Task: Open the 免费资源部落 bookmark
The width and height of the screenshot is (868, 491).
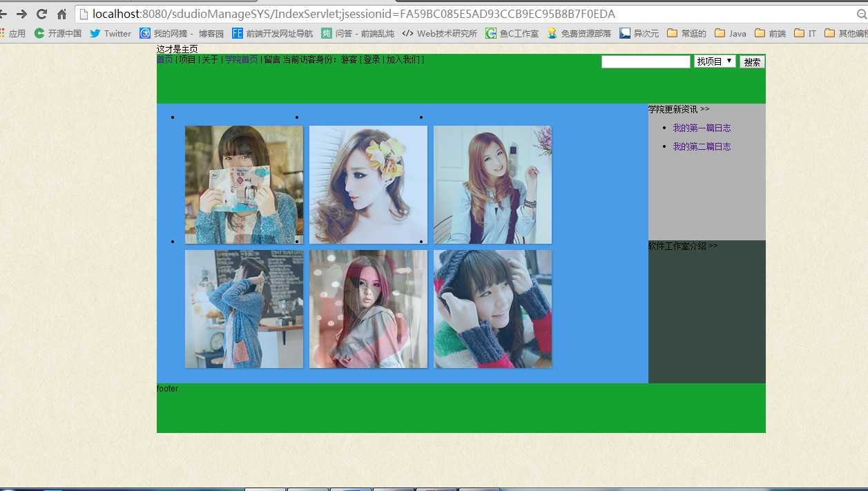Action: click(579, 33)
